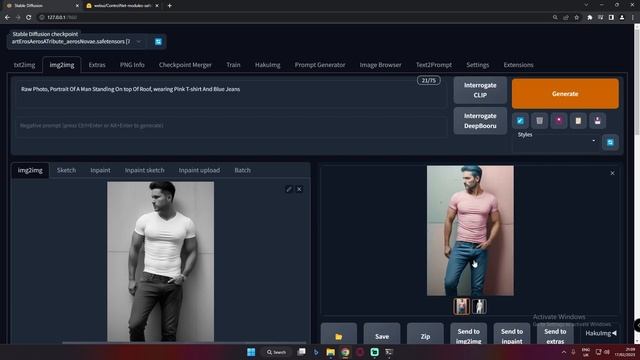The width and height of the screenshot is (640, 360).
Task: Select the img2img main tab
Action: pos(62,65)
